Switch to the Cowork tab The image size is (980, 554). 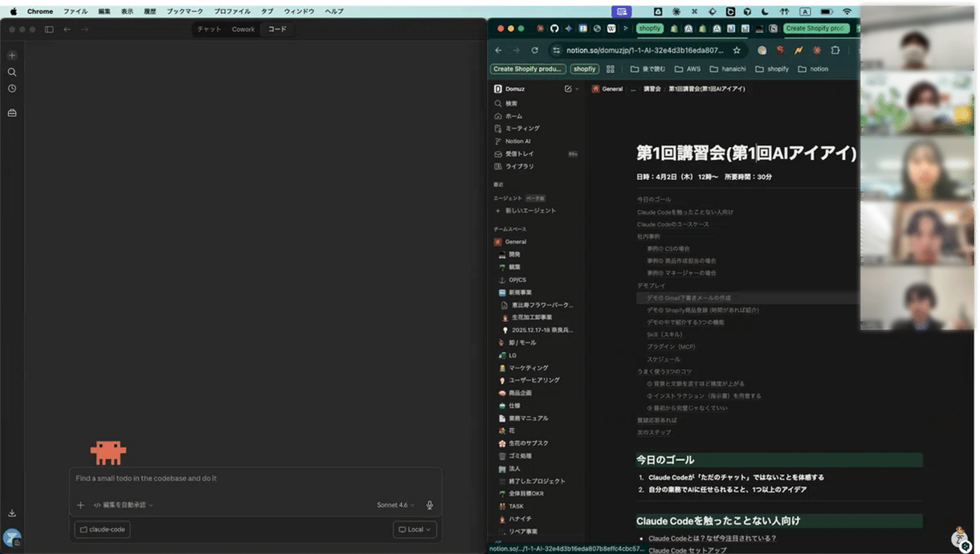click(243, 29)
